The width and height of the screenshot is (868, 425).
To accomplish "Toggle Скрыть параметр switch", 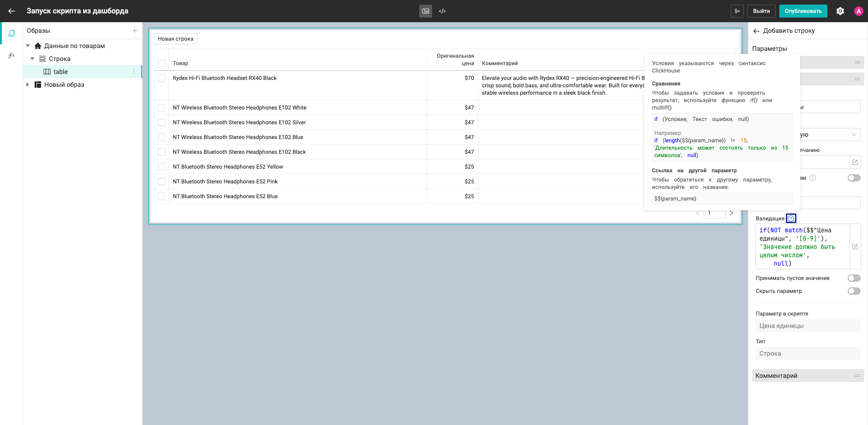I will click(854, 291).
